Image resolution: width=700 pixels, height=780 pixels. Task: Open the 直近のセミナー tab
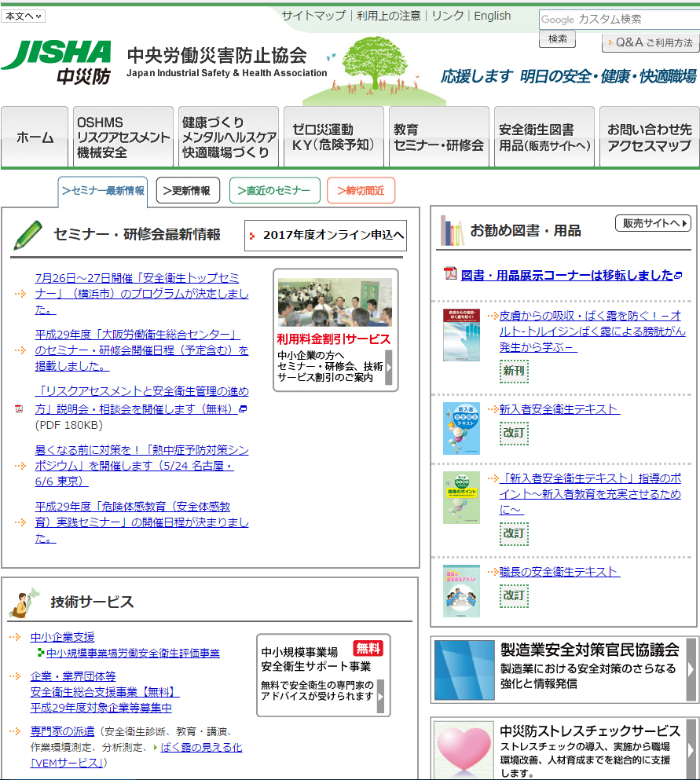point(274,191)
